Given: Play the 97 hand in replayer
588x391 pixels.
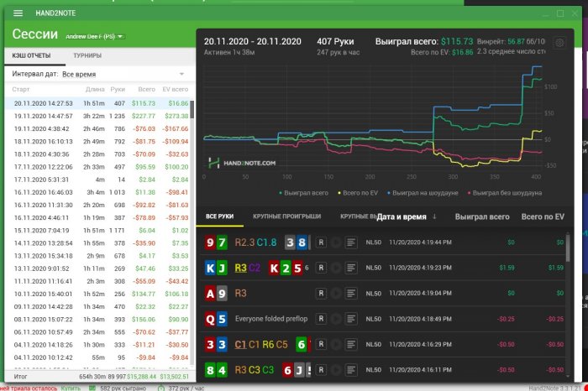Looking at the screenshot, I should [x=336, y=242].
